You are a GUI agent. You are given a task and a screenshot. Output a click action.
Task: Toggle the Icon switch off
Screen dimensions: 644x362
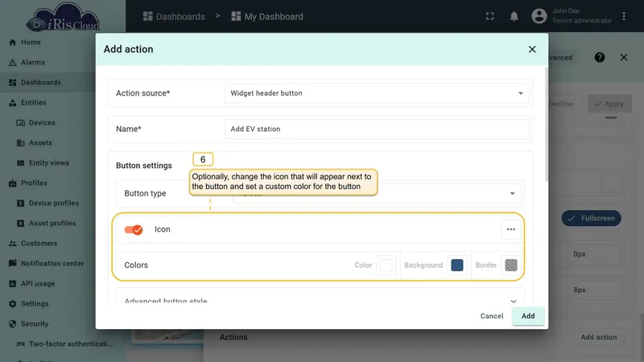coord(134,230)
